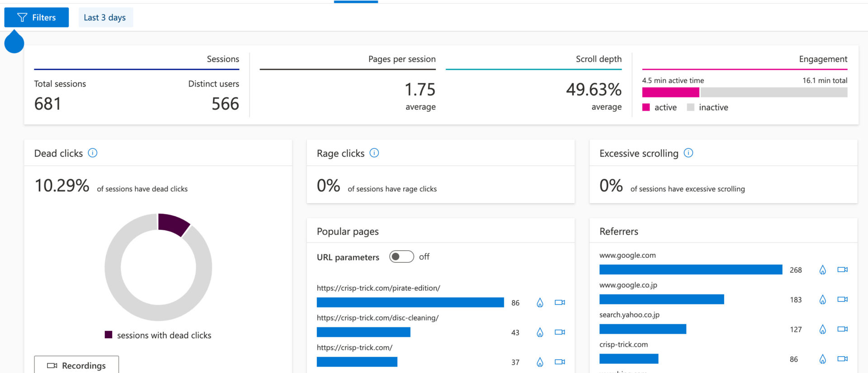The image size is (868, 373).
Task: Click the distinct users value '566'
Action: [225, 104]
